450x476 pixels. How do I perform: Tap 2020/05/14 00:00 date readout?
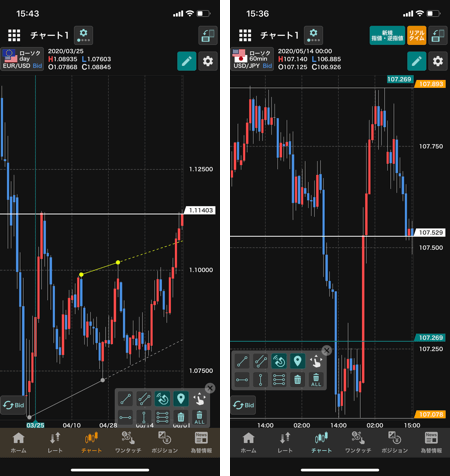(305, 51)
